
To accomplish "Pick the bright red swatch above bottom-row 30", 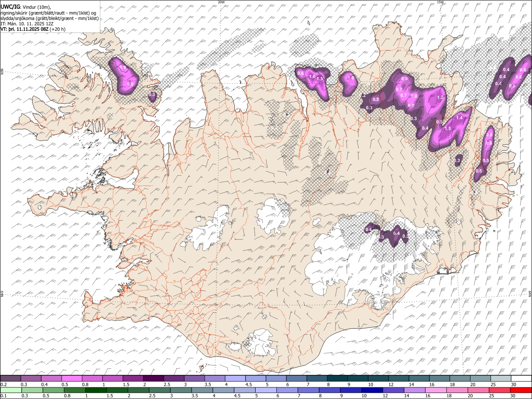I will tap(521, 390).
